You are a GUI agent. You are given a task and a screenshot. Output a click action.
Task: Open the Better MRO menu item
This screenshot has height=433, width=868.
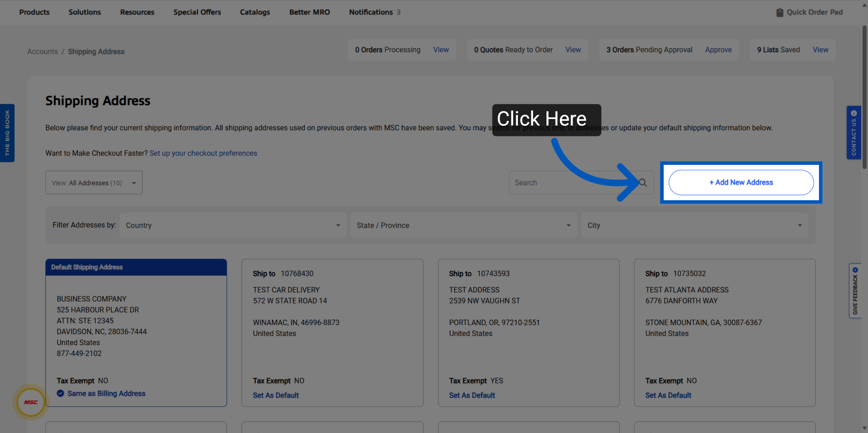(310, 12)
